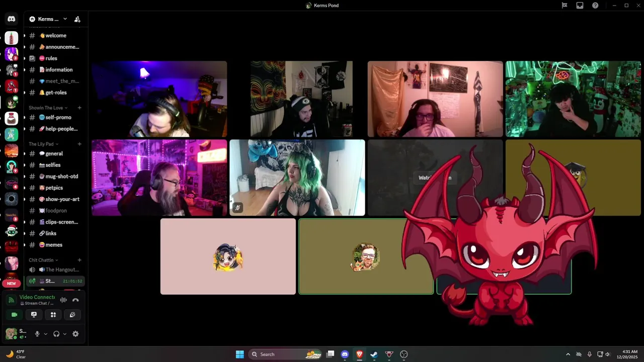Open the get-roles channel

[55, 93]
